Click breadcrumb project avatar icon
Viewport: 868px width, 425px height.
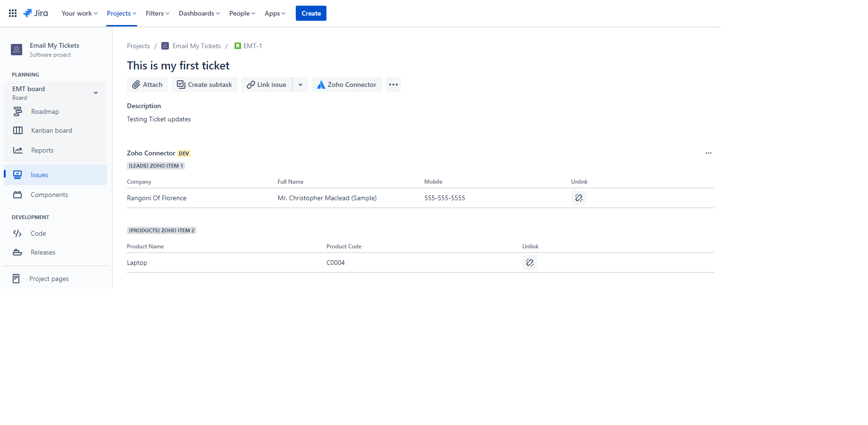165,46
